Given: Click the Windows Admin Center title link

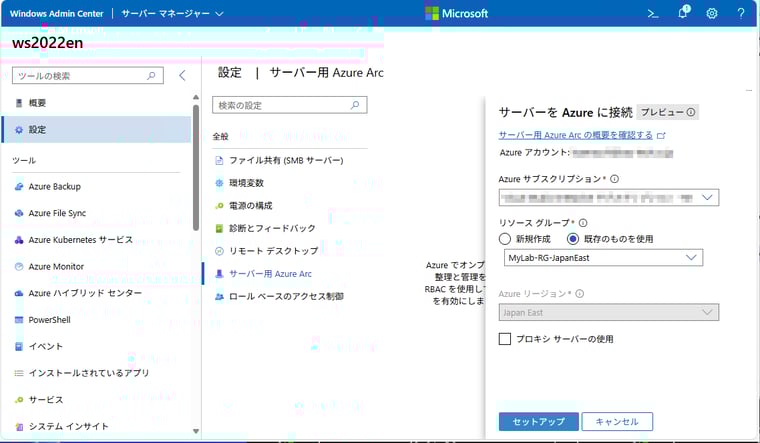Looking at the screenshot, I should [56, 14].
